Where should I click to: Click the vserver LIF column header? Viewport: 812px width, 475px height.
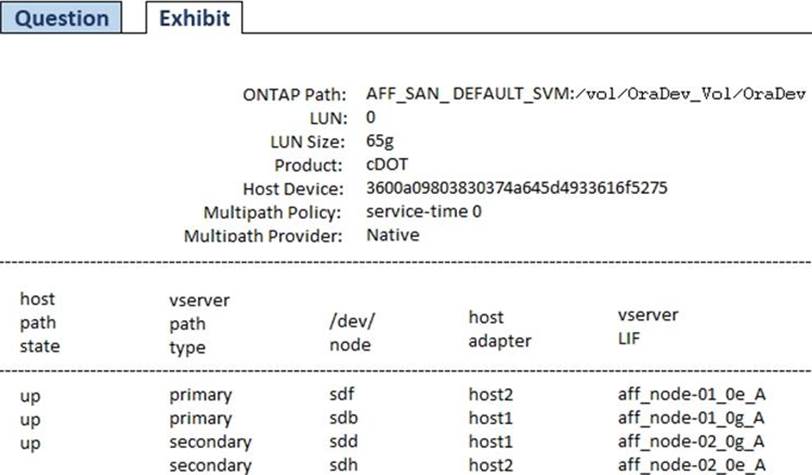click(648, 325)
